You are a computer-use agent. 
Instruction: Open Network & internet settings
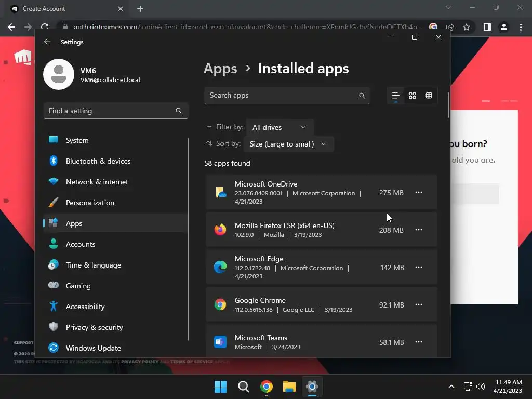click(116, 182)
